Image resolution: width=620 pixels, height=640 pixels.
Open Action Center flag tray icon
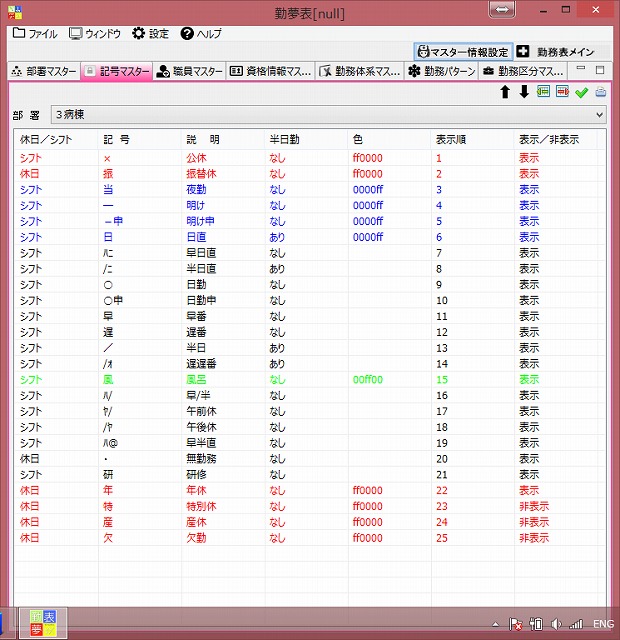coord(515,624)
